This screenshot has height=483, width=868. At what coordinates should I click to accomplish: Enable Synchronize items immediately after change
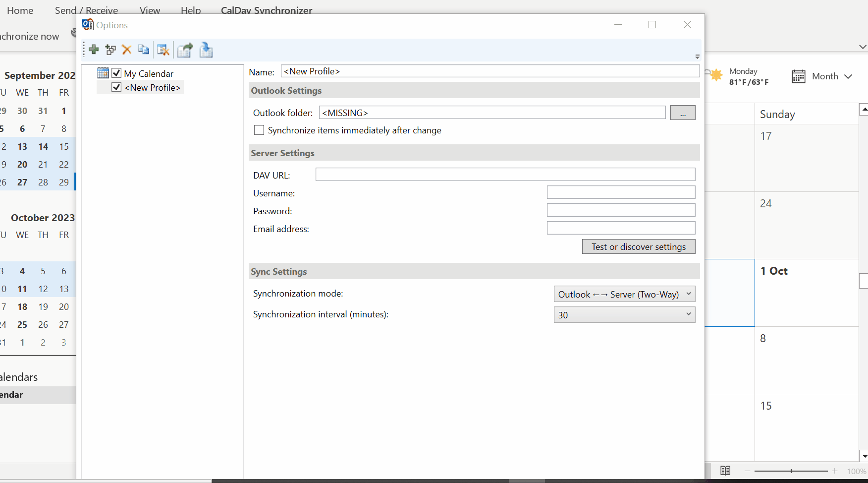[259, 130]
